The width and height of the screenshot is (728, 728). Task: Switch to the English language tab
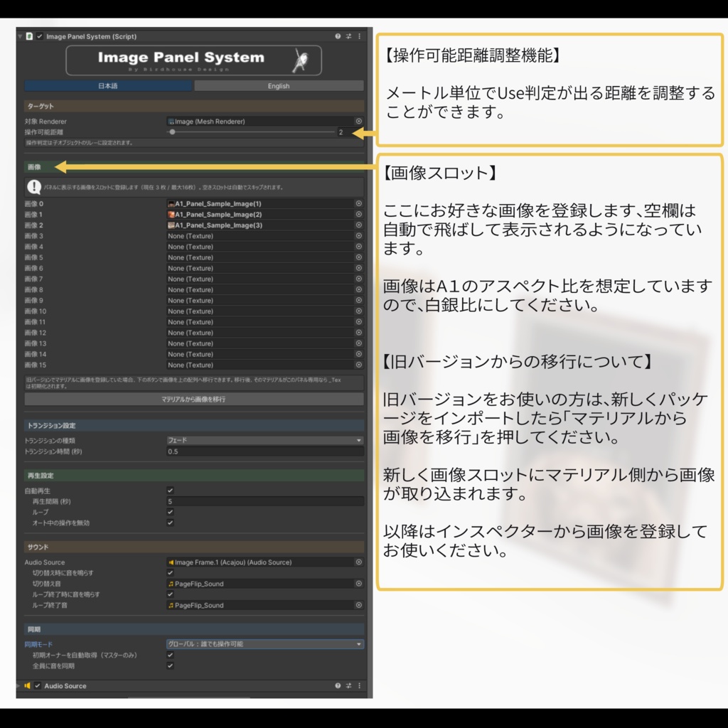[x=279, y=86]
